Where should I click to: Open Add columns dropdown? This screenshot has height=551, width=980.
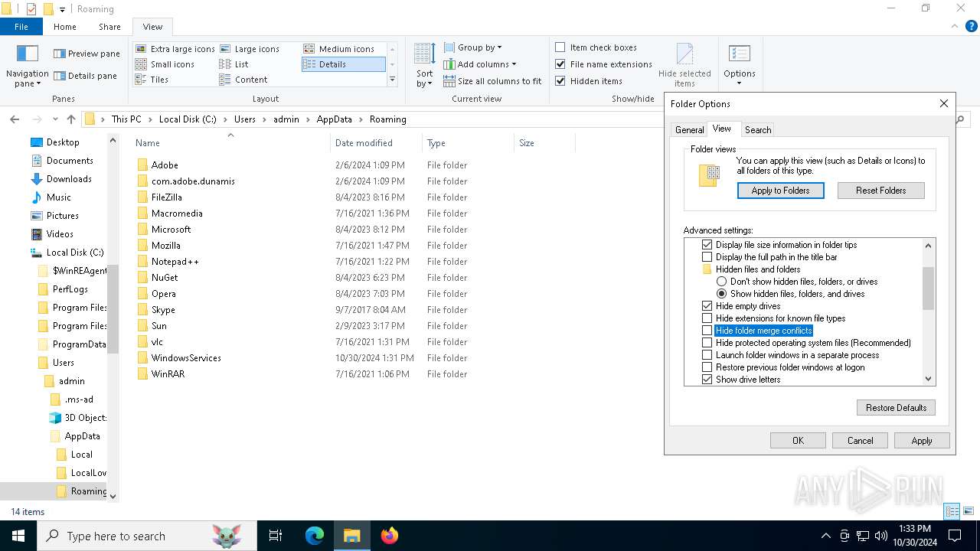click(480, 64)
